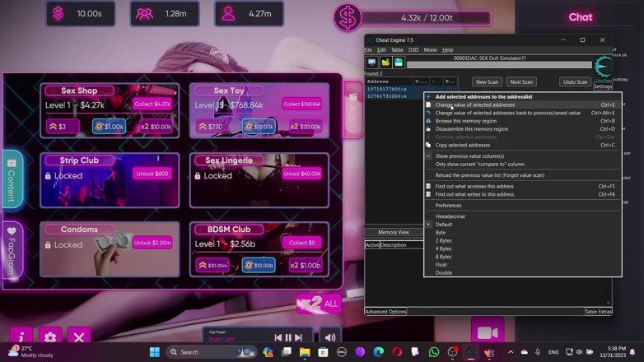The image size is (644, 362).
Task: Open the FapGram side tab
Action: coord(12,251)
